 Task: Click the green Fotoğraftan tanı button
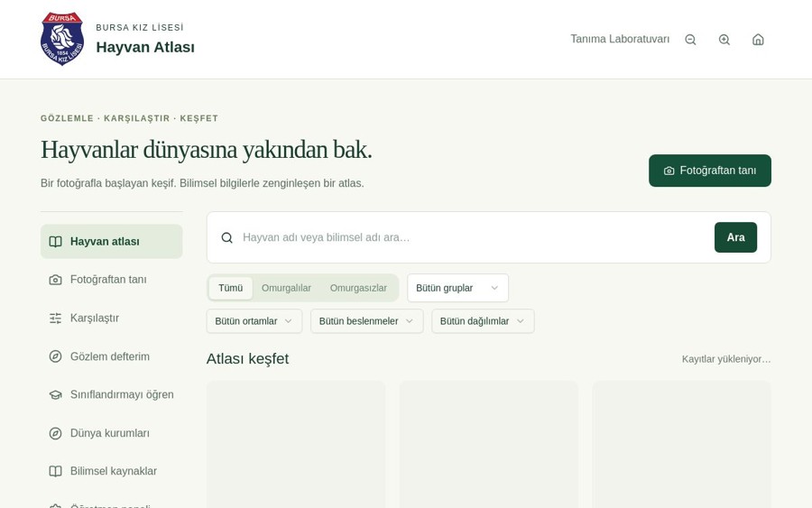tap(709, 171)
